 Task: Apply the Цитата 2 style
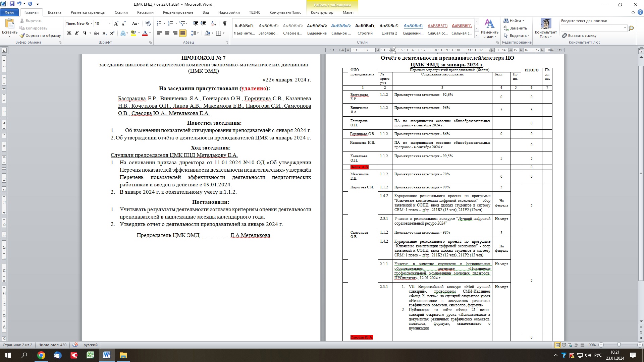coord(389,29)
